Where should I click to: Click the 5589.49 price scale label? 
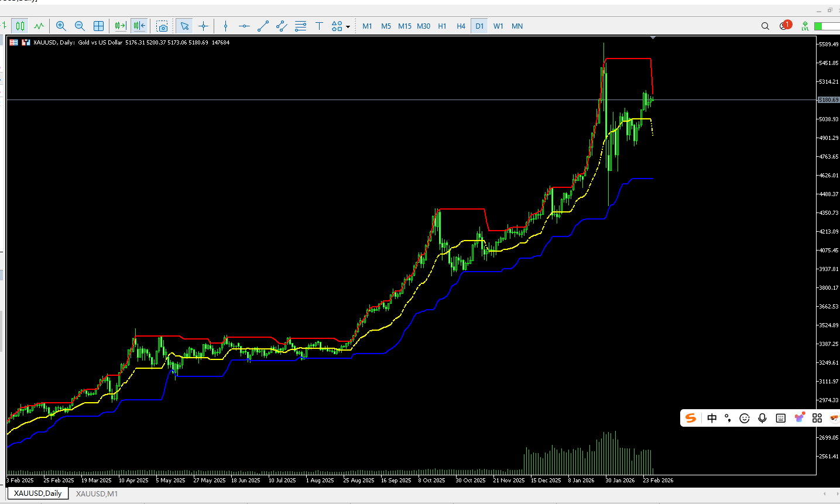coord(828,44)
